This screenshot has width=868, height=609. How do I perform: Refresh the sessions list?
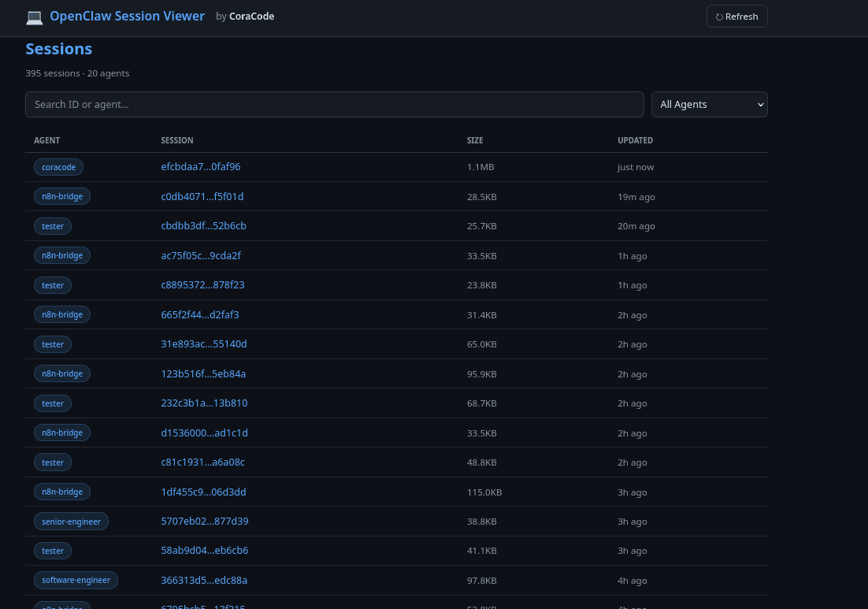(736, 17)
